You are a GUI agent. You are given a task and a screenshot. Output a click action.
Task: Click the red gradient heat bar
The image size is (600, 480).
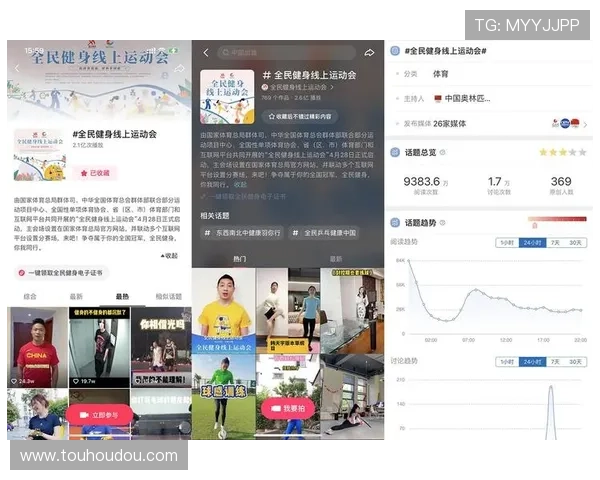[x=557, y=219]
